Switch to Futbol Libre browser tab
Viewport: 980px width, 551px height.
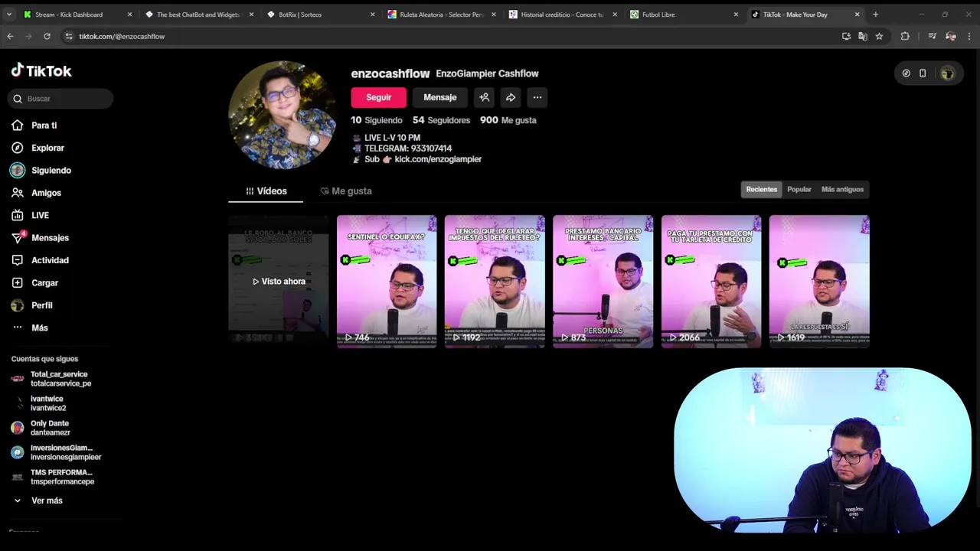coord(684,15)
